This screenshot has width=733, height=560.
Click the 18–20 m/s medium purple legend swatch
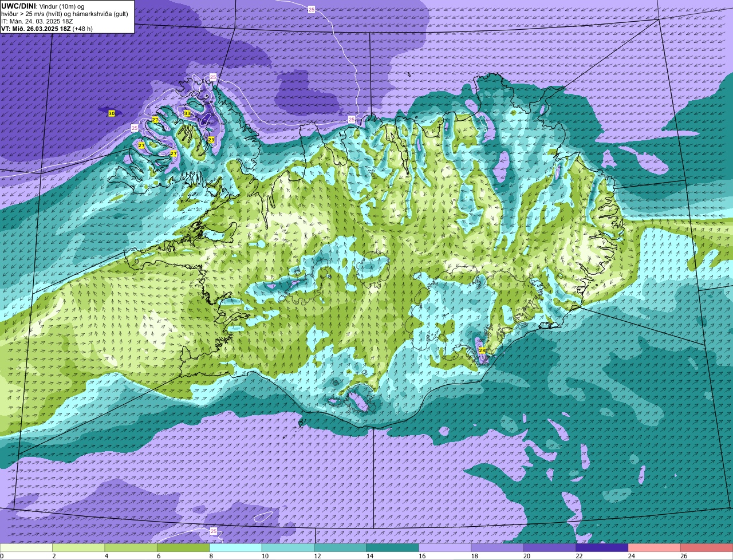pyautogui.click(x=497, y=547)
